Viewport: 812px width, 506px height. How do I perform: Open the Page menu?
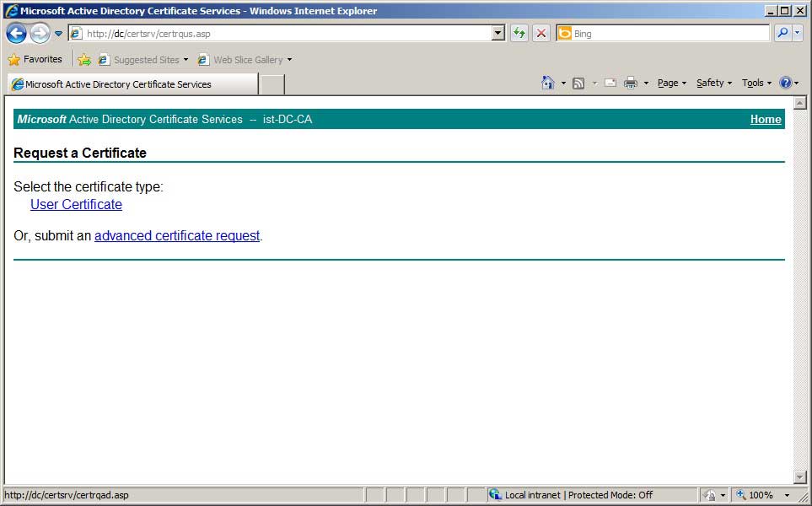671,83
